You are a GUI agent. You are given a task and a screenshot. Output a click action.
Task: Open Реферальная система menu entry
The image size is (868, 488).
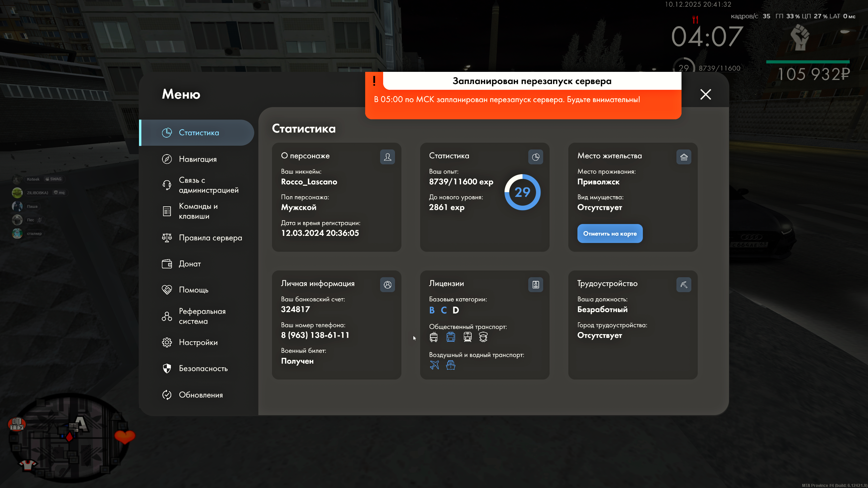pos(202,316)
